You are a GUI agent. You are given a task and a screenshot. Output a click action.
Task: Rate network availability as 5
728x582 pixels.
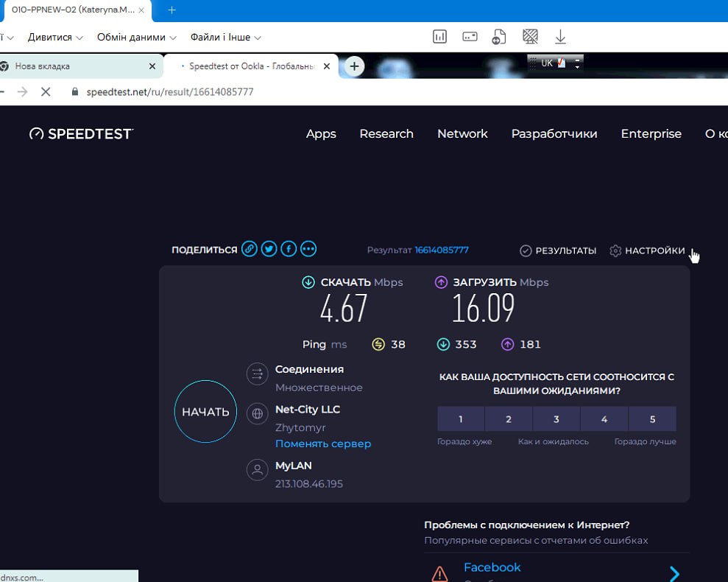652,419
